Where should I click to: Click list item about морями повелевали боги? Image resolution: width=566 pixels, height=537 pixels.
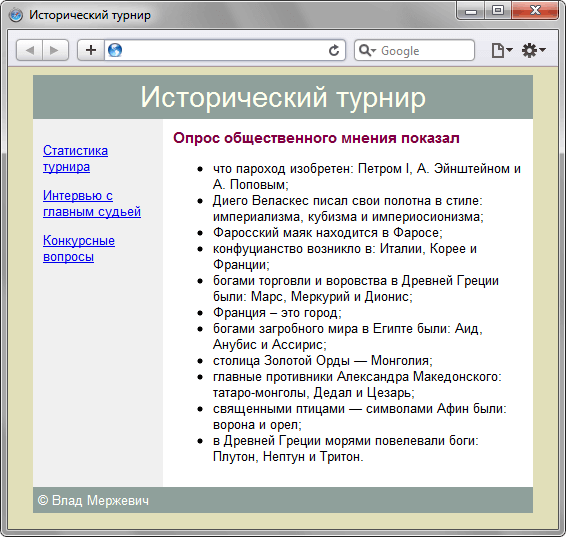(x=345, y=449)
